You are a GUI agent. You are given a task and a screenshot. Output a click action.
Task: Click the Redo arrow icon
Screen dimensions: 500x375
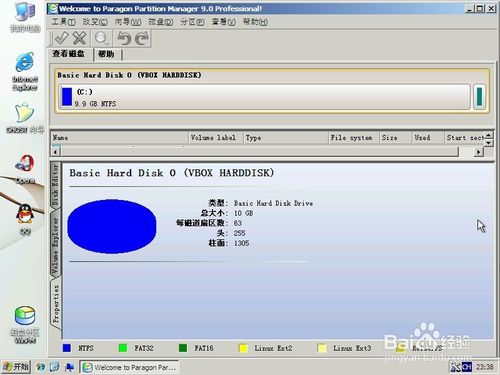click(x=142, y=38)
